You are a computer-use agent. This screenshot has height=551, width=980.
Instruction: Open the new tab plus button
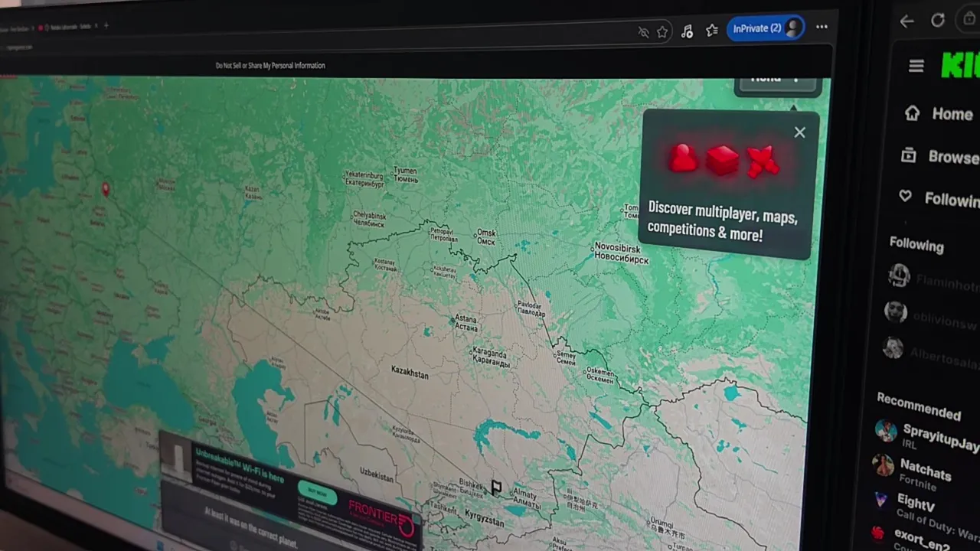click(106, 26)
